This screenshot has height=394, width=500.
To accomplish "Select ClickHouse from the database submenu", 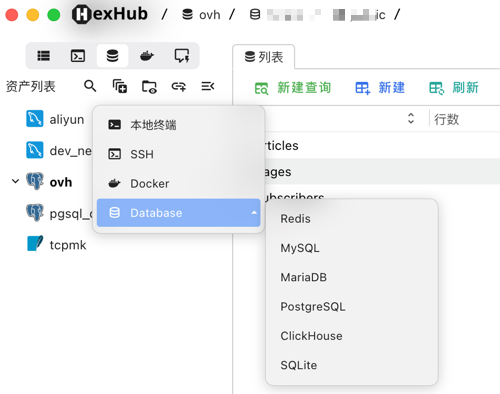I will click(x=352, y=336).
